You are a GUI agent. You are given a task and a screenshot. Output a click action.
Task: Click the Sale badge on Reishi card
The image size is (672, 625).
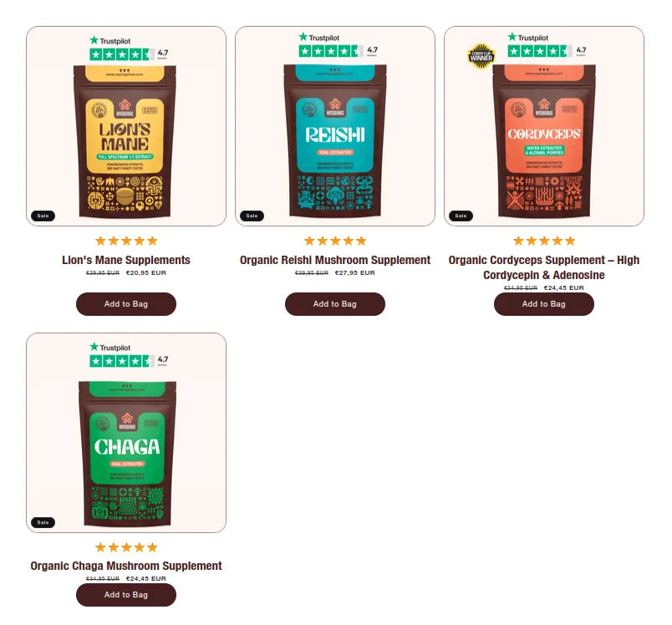point(252,216)
